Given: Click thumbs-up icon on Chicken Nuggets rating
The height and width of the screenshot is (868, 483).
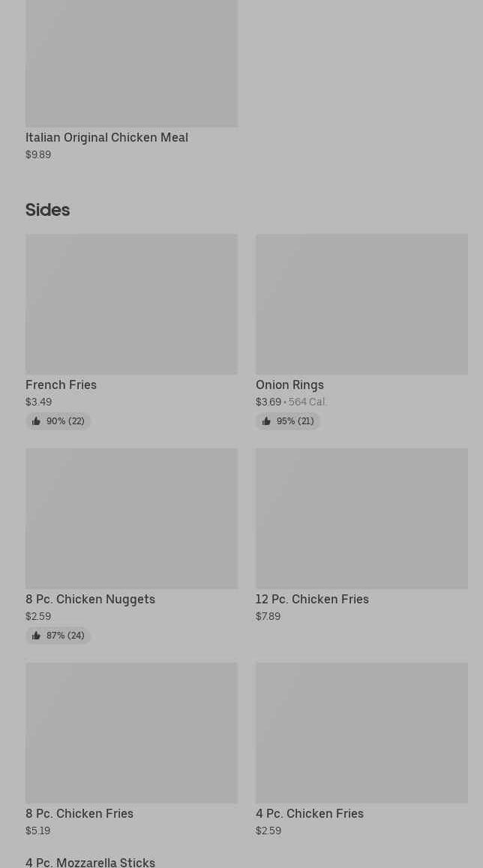Looking at the screenshot, I should click(x=36, y=636).
